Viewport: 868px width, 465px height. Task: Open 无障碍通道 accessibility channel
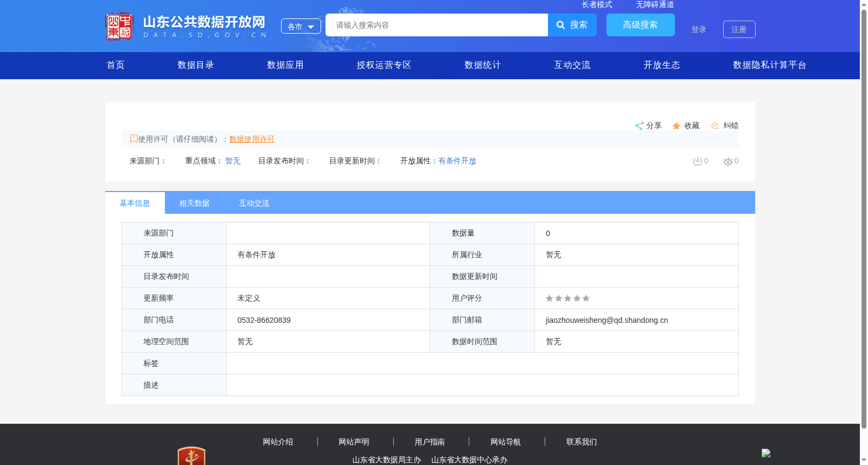coord(655,4)
